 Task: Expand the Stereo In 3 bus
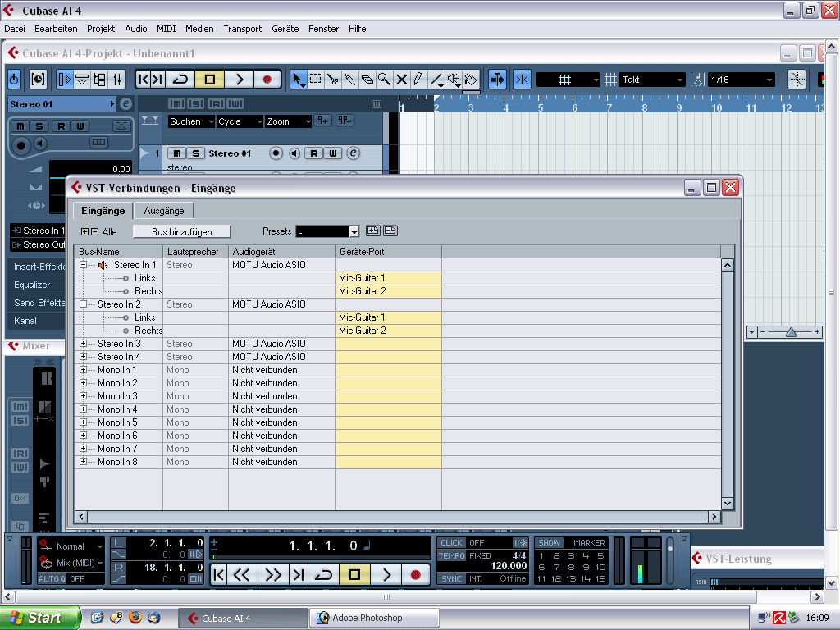tap(83, 344)
